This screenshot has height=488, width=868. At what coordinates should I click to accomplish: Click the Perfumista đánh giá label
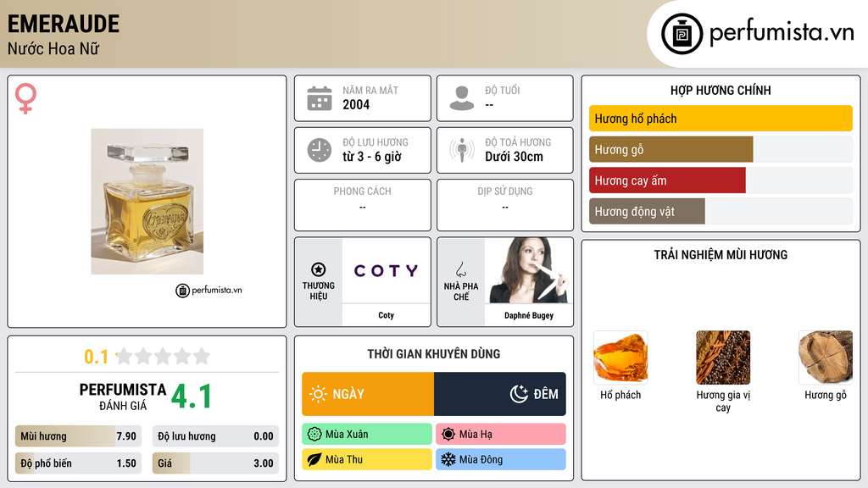(x=123, y=396)
